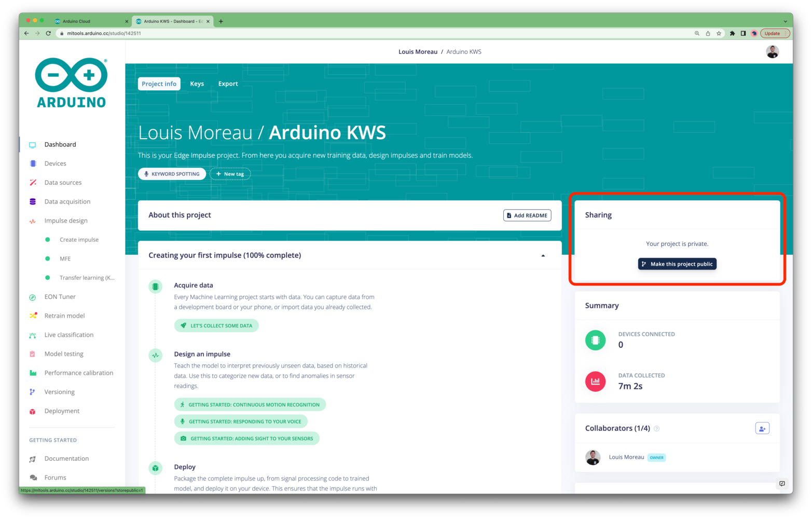Collapse the Creating your first impulse section
Image resolution: width=812 pixels, height=519 pixels.
pos(543,255)
